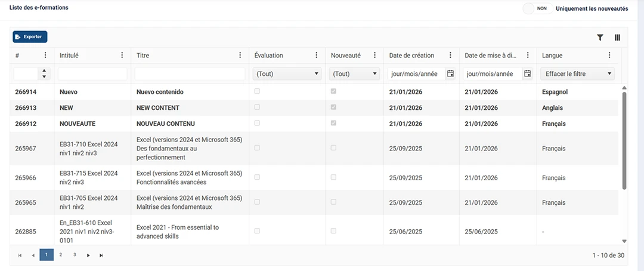Screen dimensions: 644x271
Task: Open the Nouveauté column menu dots
Action: [374, 55]
